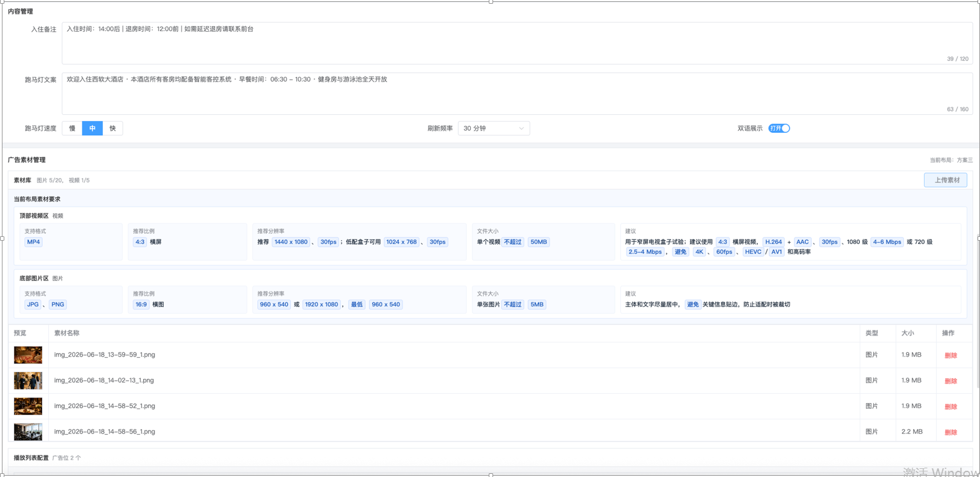Click the 1920 x 1080 resolution tag
The height and width of the screenshot is (477, 980).
(321, 305)
